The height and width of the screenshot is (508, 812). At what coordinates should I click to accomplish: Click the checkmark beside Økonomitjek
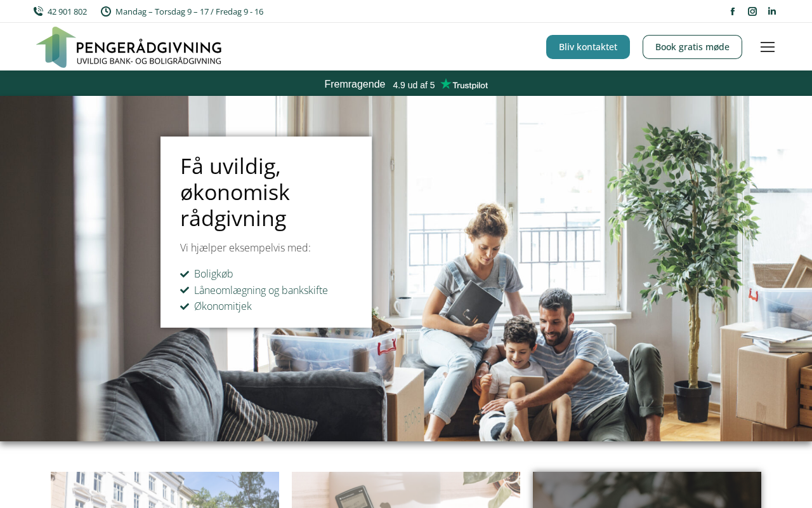tap(185, 306)
